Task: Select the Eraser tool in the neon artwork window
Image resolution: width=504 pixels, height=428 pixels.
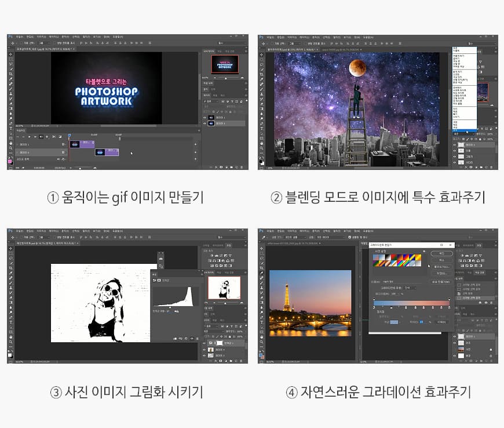Action: [10, 104]
